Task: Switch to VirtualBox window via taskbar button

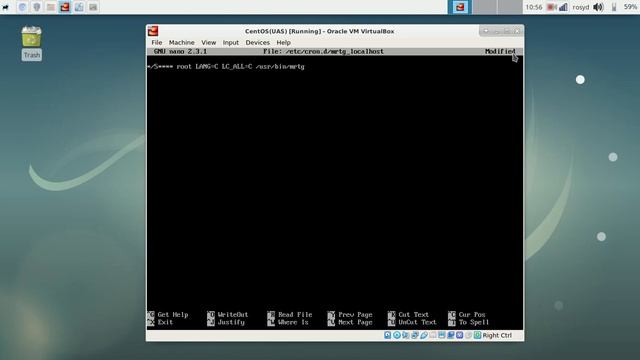Action: tap(460, 7)
